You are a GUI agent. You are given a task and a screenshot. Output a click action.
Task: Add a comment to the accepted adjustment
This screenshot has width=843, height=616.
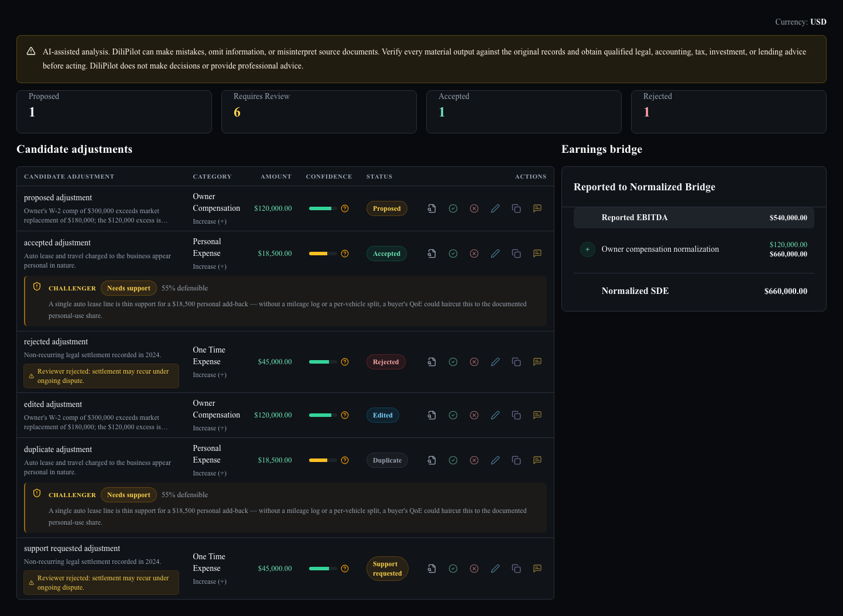[x=537, y=254]
